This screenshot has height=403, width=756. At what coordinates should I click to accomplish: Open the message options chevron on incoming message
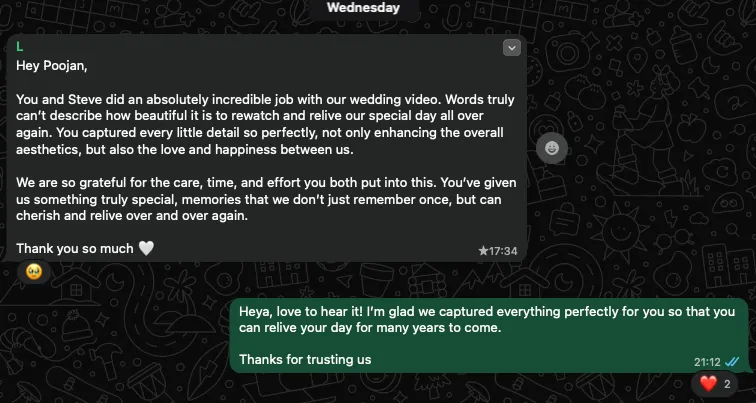512,48
